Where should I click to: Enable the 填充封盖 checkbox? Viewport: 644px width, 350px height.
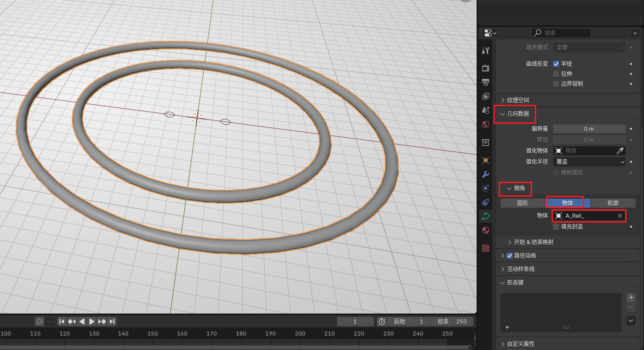pyautogui.click(x=556, y=227)
